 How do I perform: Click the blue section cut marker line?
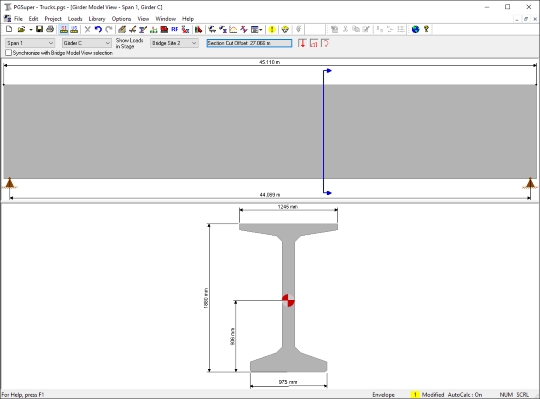[x=323, y=132]
